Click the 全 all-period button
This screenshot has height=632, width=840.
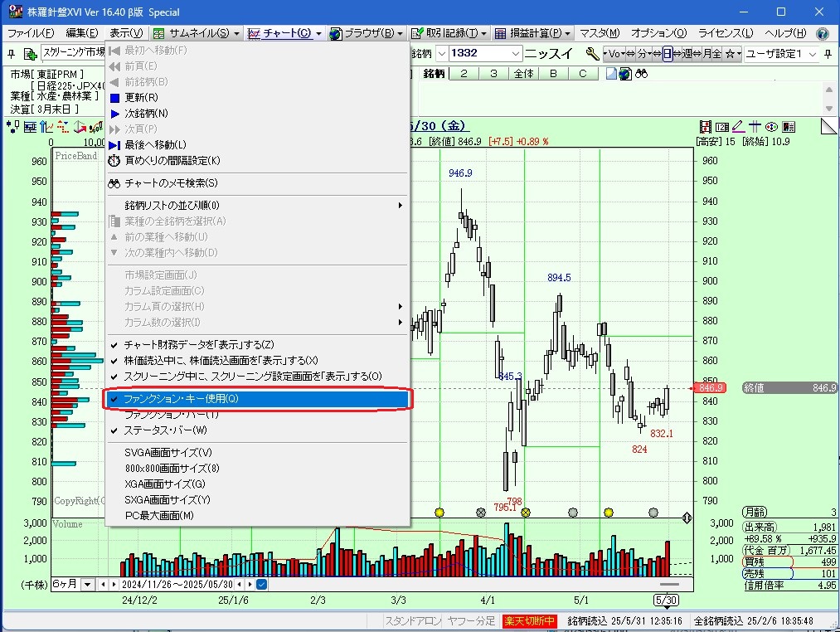[717, 54]
